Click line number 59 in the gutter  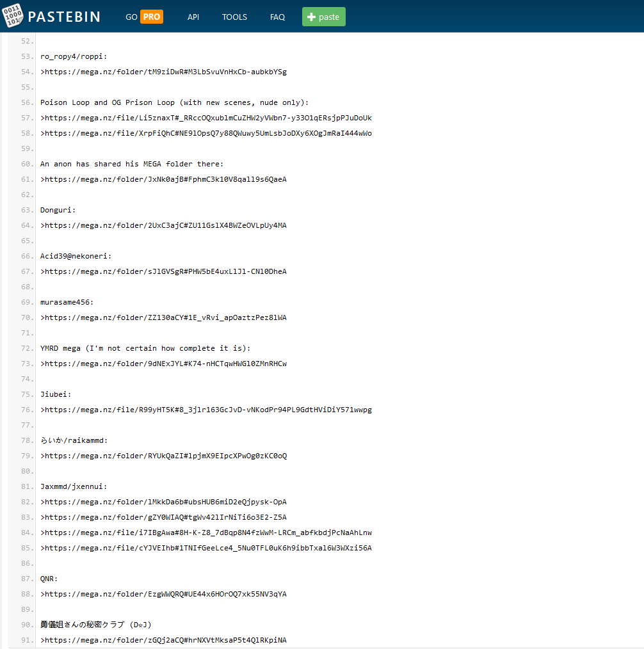click(28, 148)
